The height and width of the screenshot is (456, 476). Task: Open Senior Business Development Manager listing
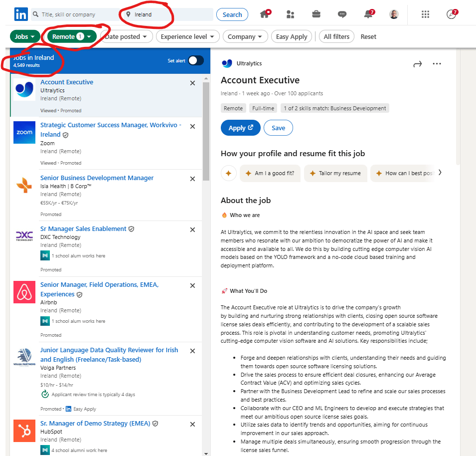[x=97, y=178]
